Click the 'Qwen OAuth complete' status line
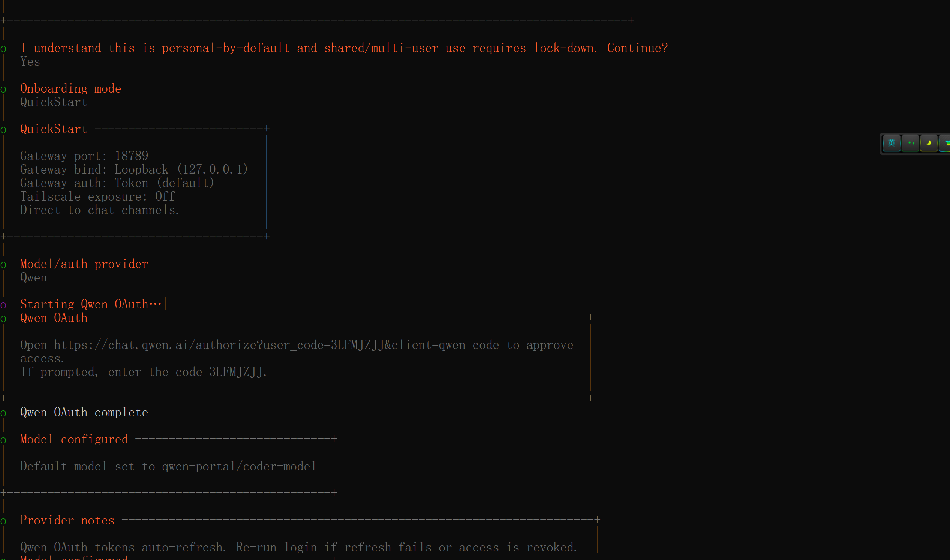This screenshot has width=950, height=560. (x=84, y=412)
